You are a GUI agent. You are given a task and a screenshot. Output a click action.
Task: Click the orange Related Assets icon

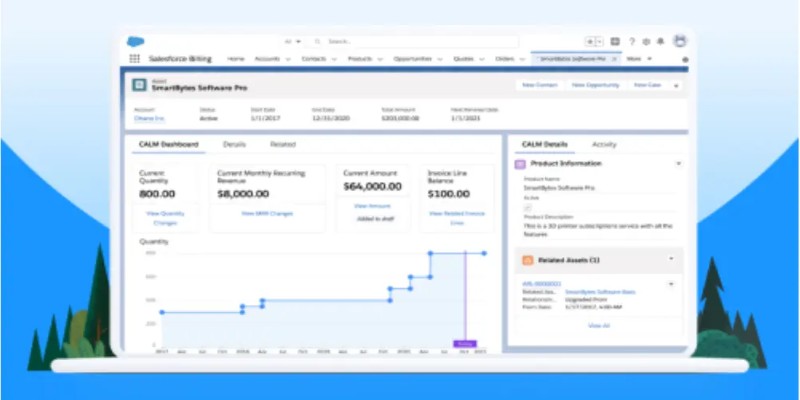point(528,261)
